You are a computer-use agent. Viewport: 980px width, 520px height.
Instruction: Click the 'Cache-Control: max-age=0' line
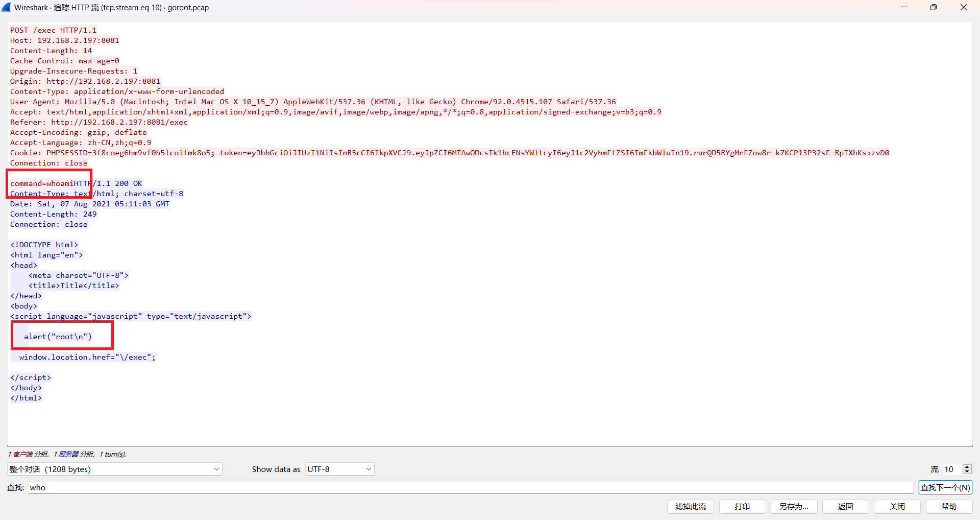(x=65, y=61)
